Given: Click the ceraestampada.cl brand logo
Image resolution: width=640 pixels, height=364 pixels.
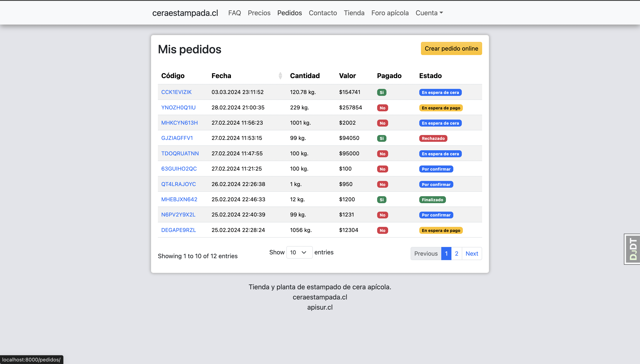Looking at the screenshot, I should click(x=185, y=13).
